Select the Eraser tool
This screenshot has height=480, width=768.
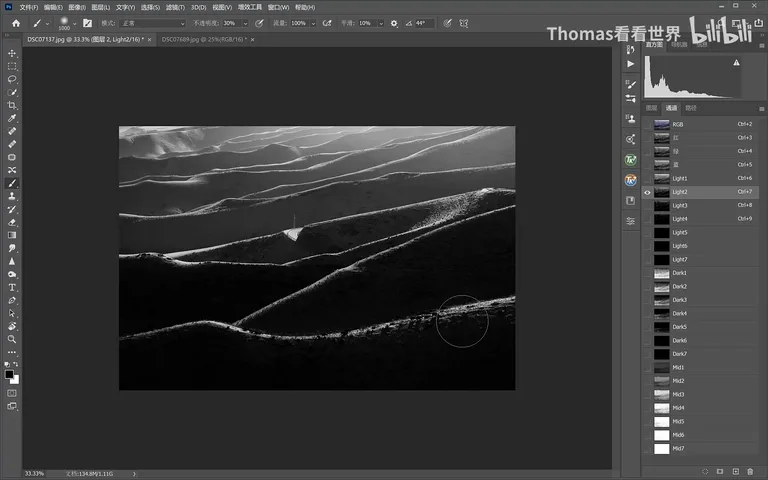(12, 222)
